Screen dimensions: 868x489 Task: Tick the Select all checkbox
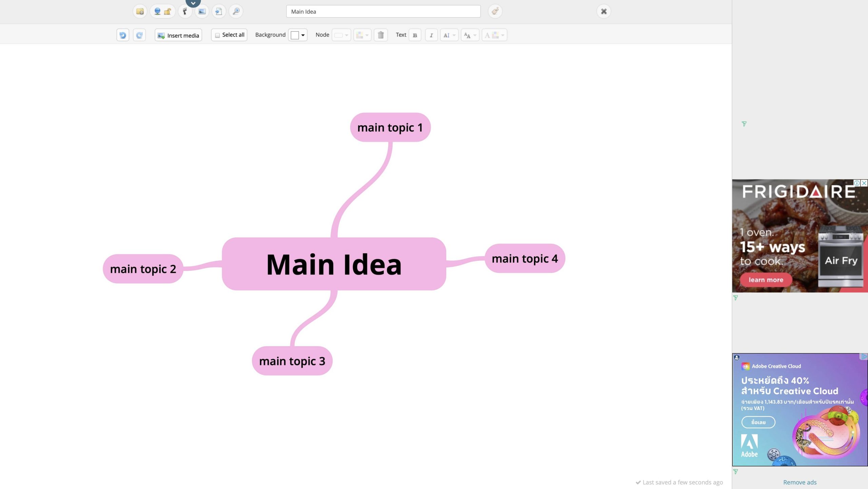[x=217, y=35]
